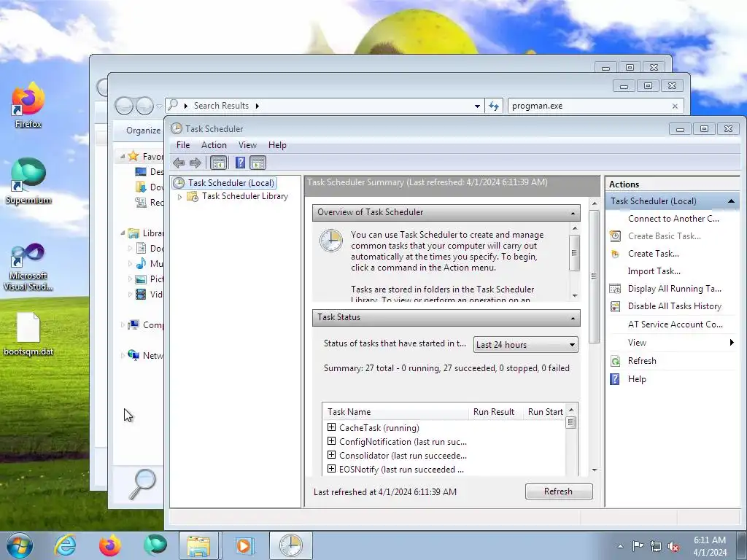The height and width of the screenshot is (560, 747).
Task: Open Firefox from the desktop shortcut
Action: point(28,105)
